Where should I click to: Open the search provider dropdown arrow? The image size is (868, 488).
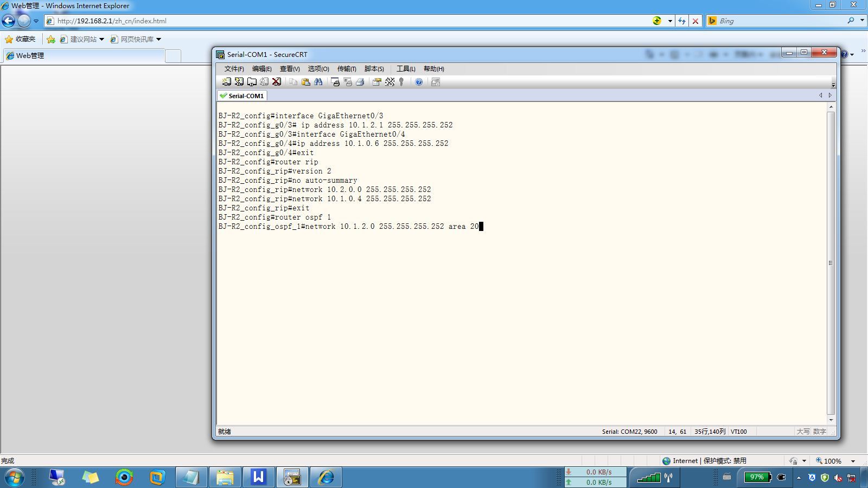(862, 21)
